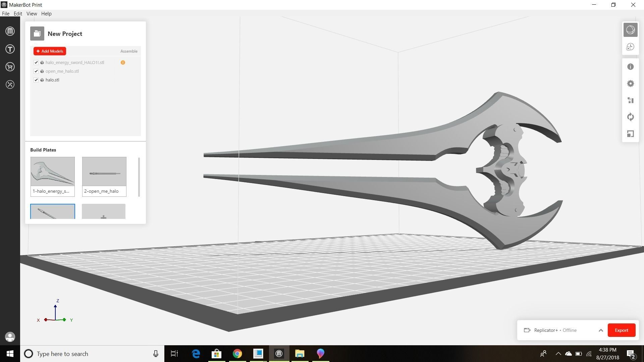The height and width of the screenshot is (362, 644).
Task: Open the Edit menu
Action: pyautogui.click(x=18, y=14)
